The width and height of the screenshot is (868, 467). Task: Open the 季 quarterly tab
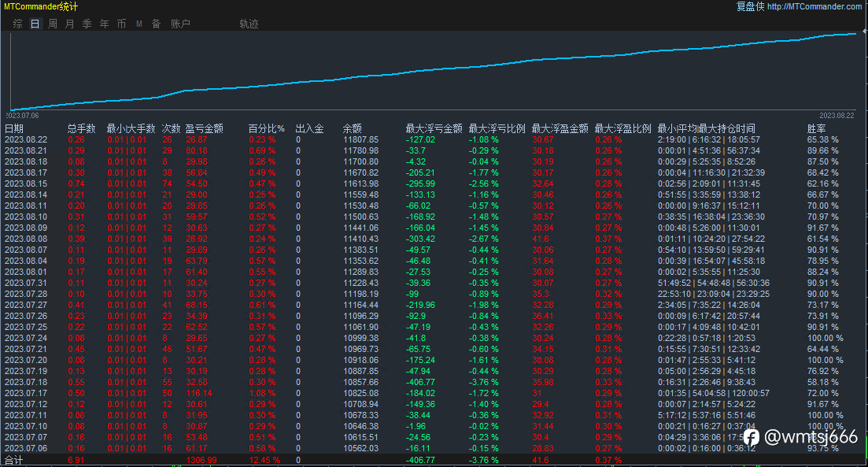coord(87,24)
